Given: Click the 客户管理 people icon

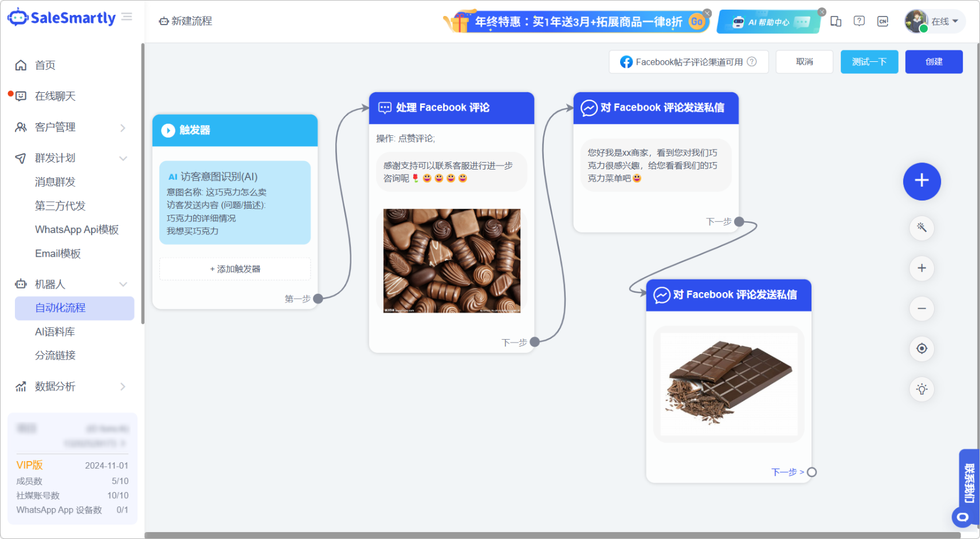Looking at the screenshot, I should 21,127.
